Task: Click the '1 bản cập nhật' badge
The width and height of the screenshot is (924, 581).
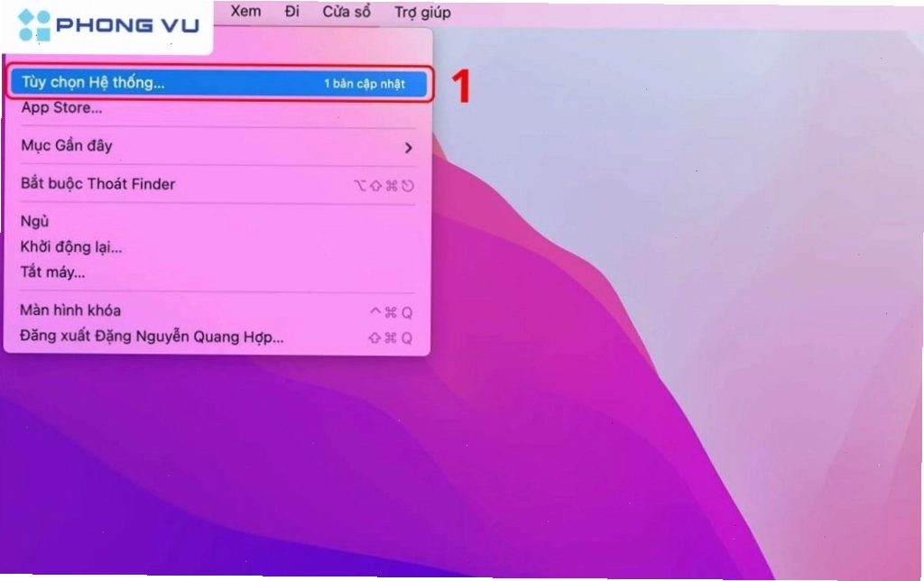Action: 365,84
